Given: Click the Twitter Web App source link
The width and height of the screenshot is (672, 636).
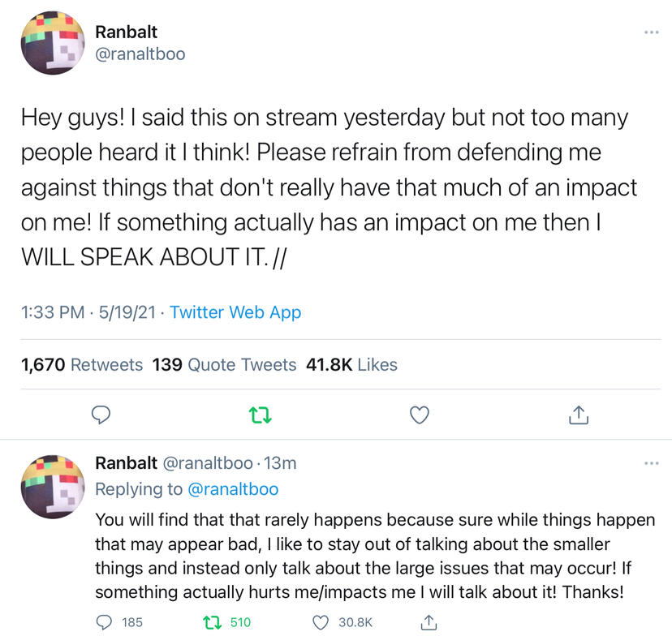Looking at the screenshot, I should coord(235,312).
